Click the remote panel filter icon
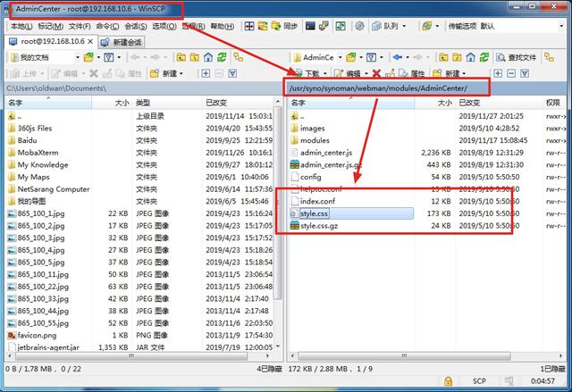The image size is (572, 392). pos(372,57)
